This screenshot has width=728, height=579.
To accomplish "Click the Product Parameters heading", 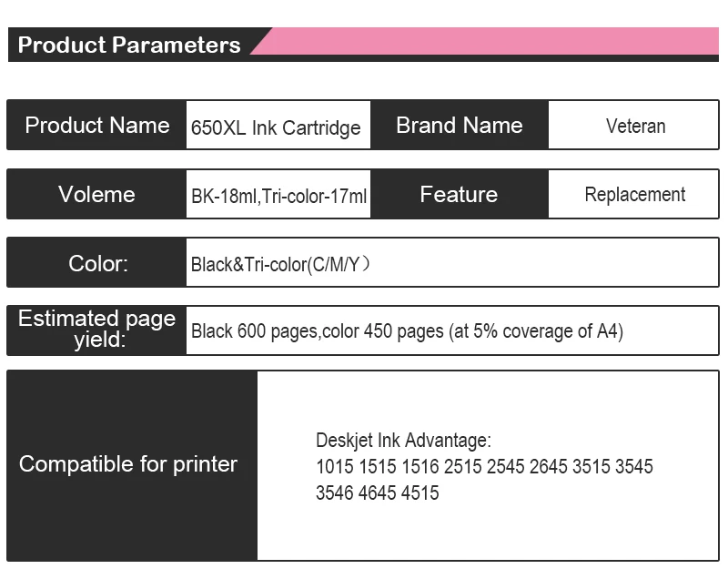I will [x=129, y=45].
